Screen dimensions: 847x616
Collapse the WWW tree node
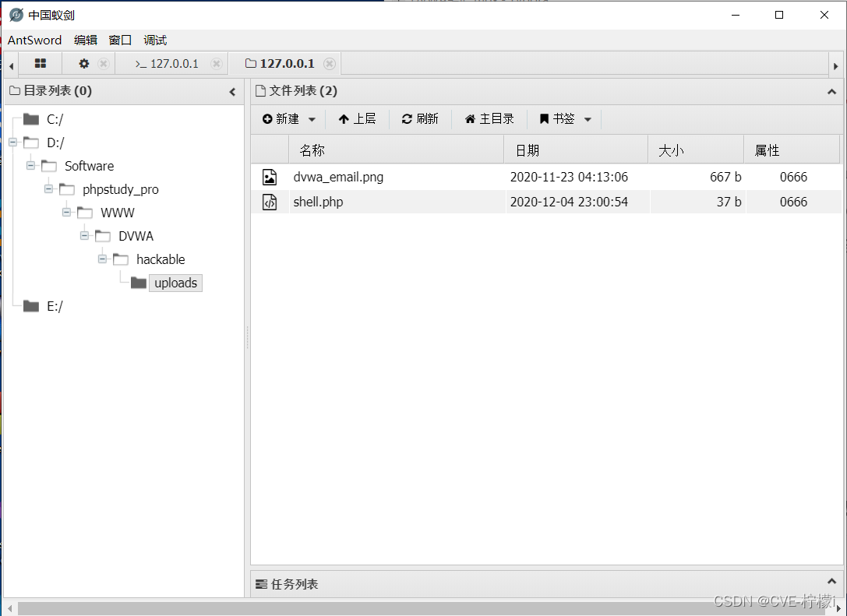(66, 212)
